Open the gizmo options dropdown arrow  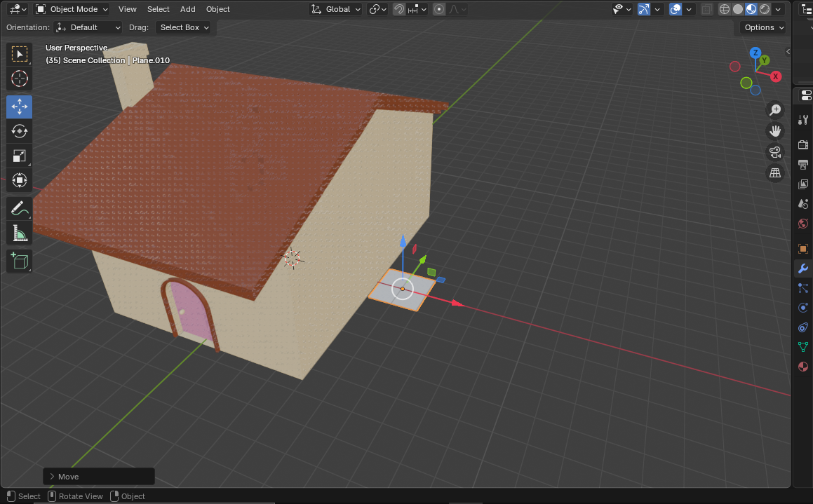point(657,9)
